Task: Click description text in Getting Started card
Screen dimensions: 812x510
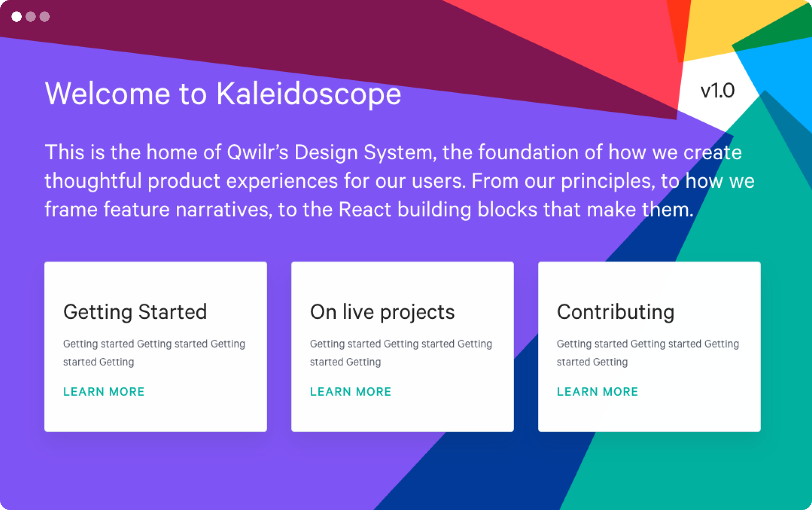Action: point(154,353)
